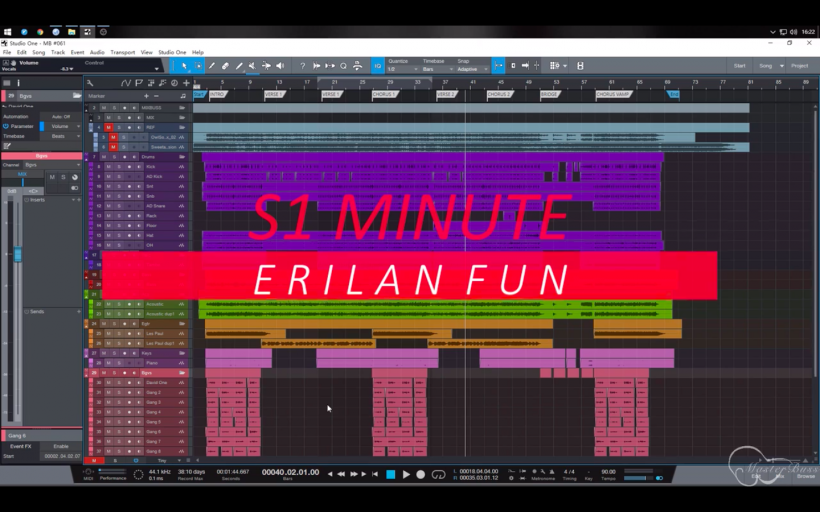Expand the Drums folder track
The image size is (820, 512).
(182, 156)
